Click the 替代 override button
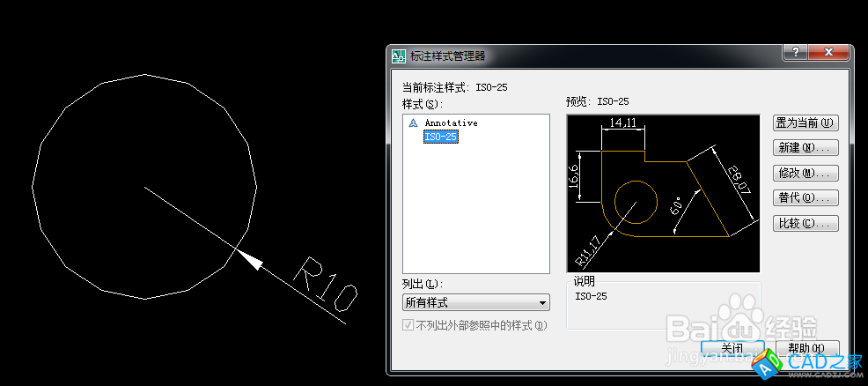The height and width of the screenshot is (386, 868). click(x=805, y=198)
